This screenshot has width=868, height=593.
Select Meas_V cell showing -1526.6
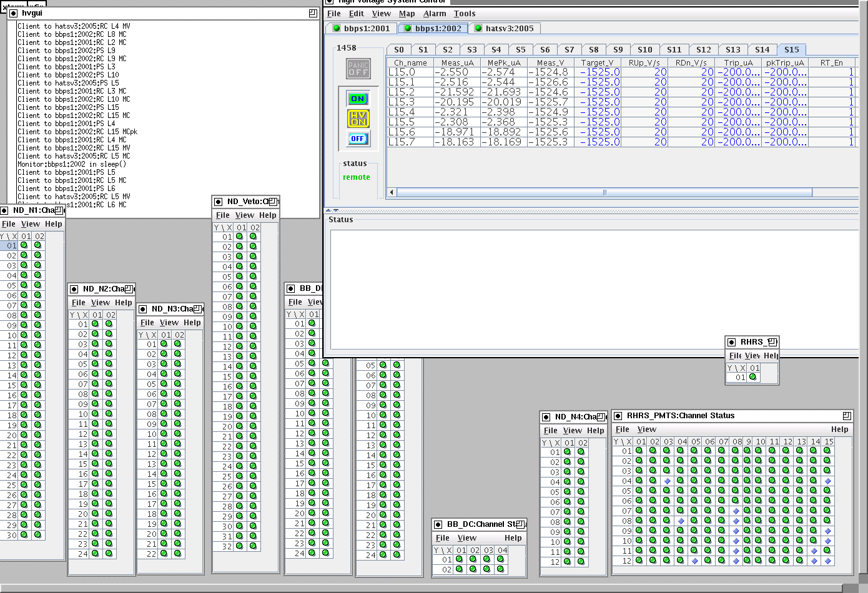pos(550,82)
